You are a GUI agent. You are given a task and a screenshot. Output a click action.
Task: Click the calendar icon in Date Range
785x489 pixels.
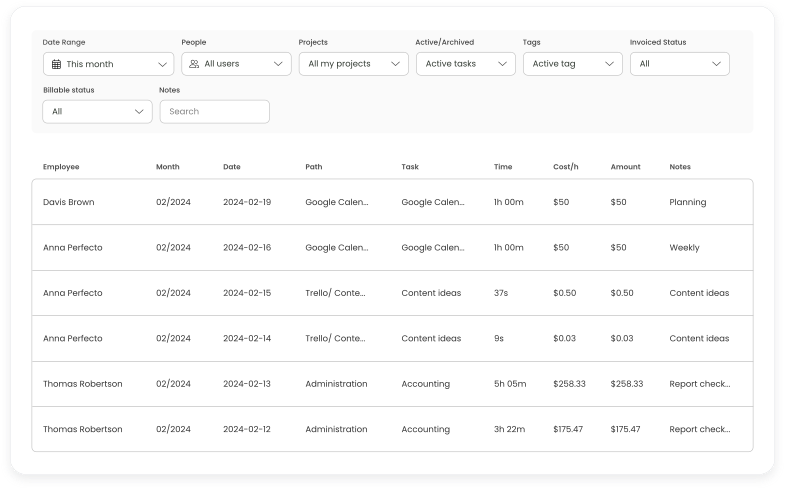(55, 64)
